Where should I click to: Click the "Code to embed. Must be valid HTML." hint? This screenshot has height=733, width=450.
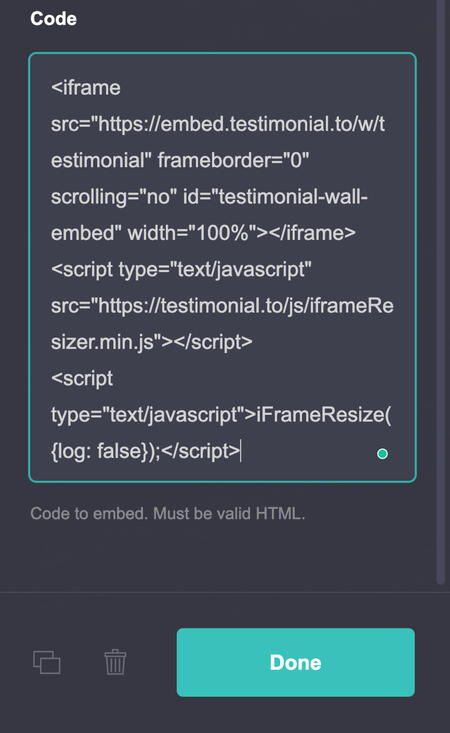click(168, 514)
